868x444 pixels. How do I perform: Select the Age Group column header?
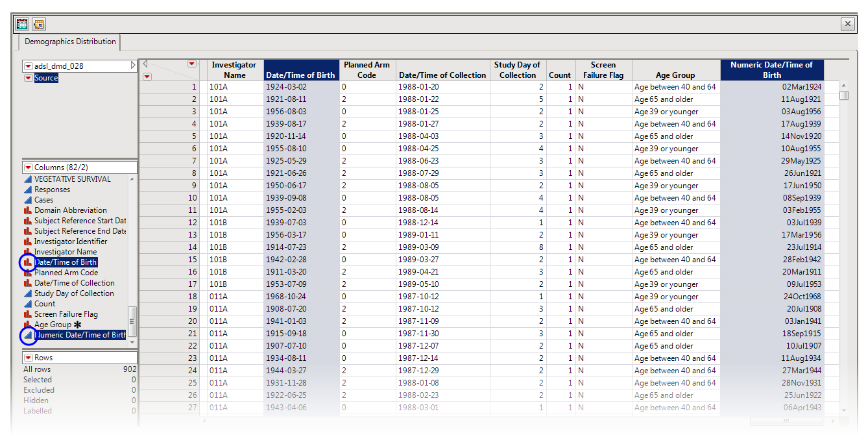(675, 75)
